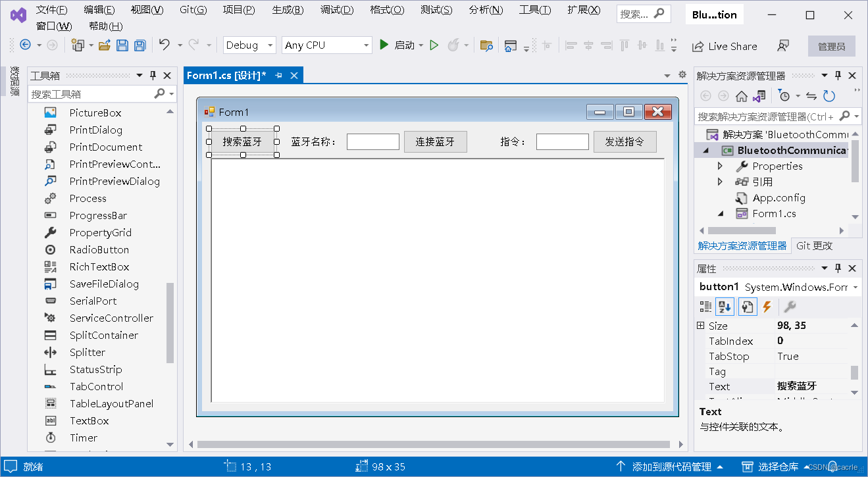Image resolution: width=868 pixels, height=477 pixels.
Task: Click the find in files folder icon
Action: point(486,45)
